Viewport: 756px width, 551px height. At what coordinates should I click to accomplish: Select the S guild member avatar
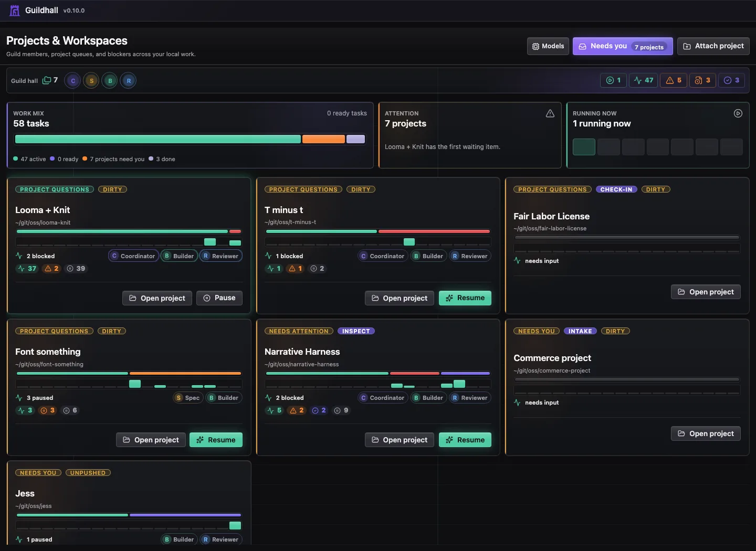[x=91, y=81]
